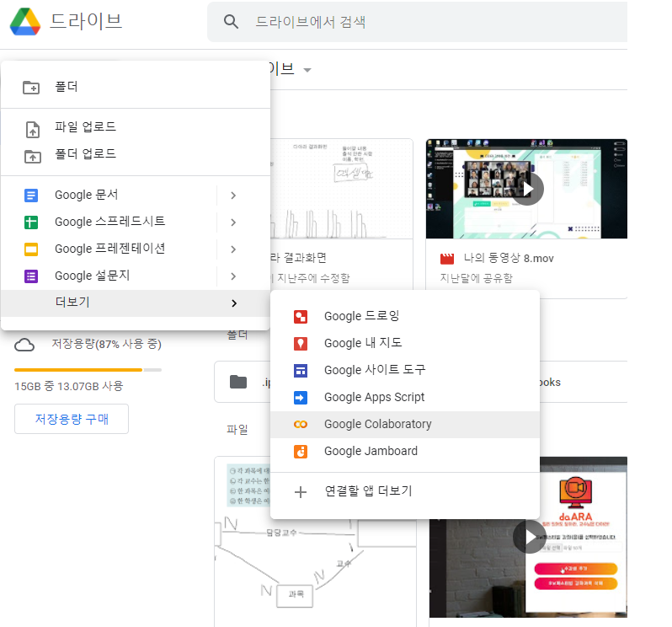Click the folder upload icon
Image resolution: width=672 pixels, height=627 pixels.
(33, 156)
